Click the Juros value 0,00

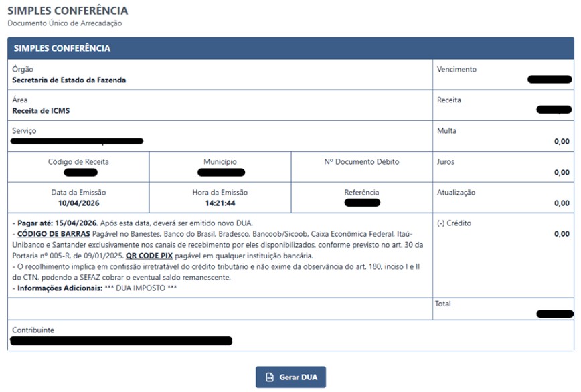tap(562, 172)
